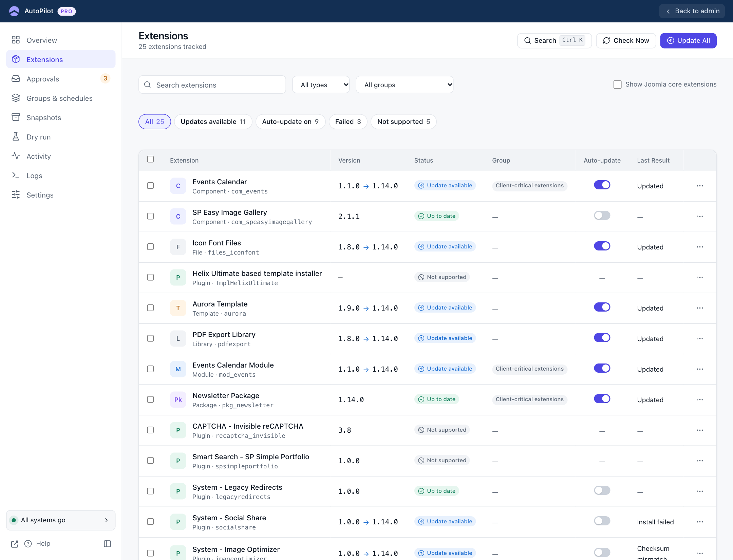Open Approvals inbox in sidebar

point(61,79)
